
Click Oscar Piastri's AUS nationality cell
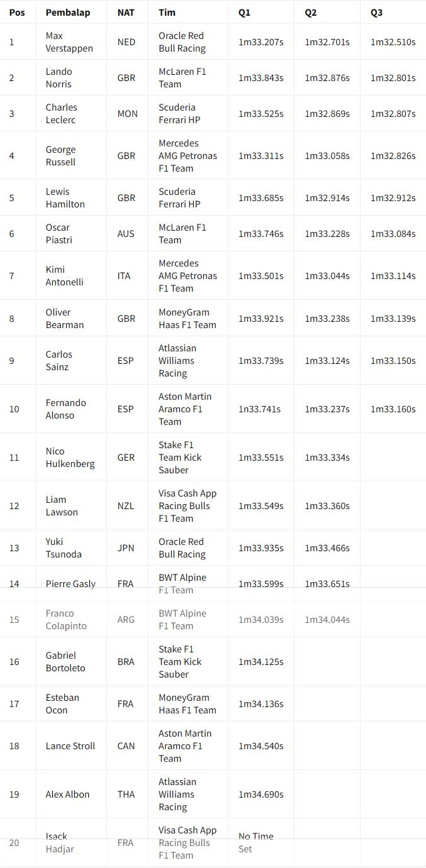tap(126, 234)
